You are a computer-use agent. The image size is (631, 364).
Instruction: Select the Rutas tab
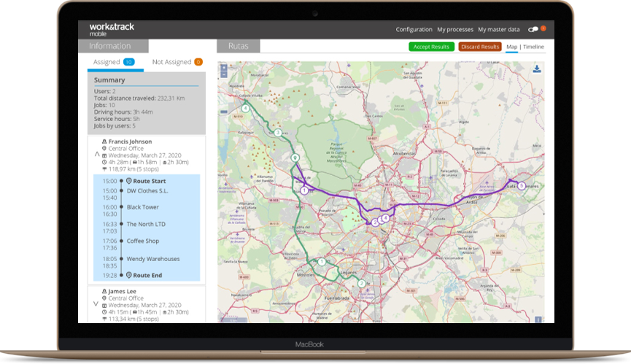tap(239, 46)
